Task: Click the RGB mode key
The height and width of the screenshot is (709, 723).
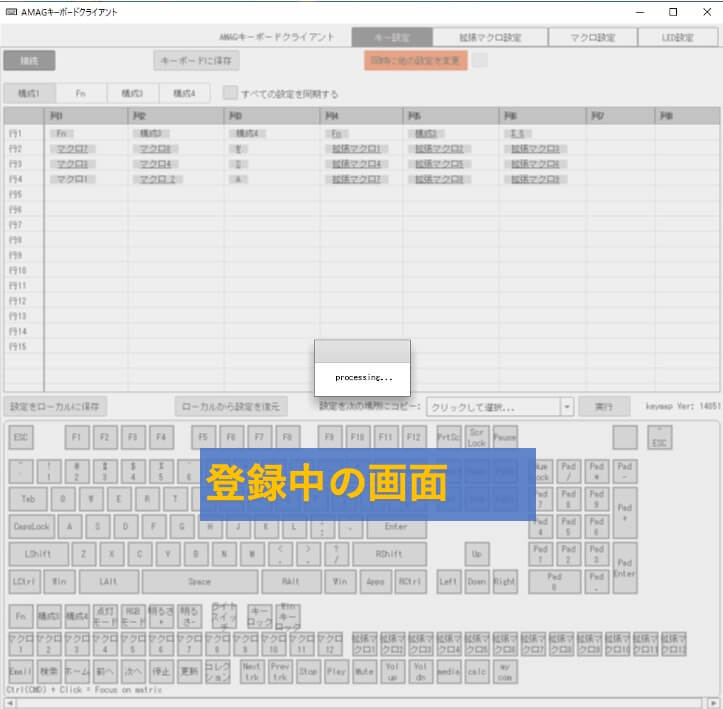Action: coord(133,616)
